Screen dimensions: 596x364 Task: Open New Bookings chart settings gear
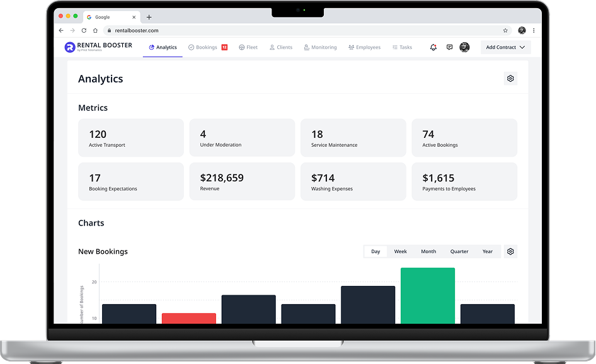point(510,251)
